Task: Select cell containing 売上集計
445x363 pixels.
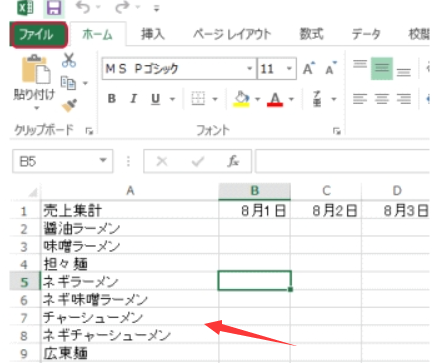Action: click(x=130, y=210)
